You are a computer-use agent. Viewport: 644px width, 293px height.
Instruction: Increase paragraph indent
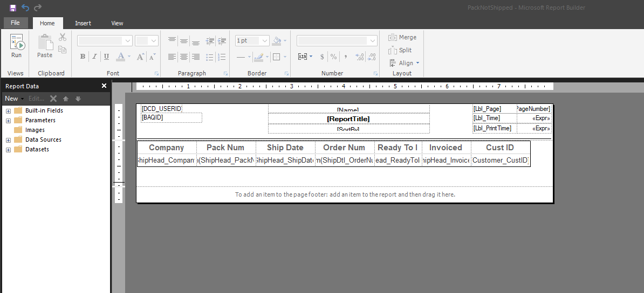click(x=222, y=40)
